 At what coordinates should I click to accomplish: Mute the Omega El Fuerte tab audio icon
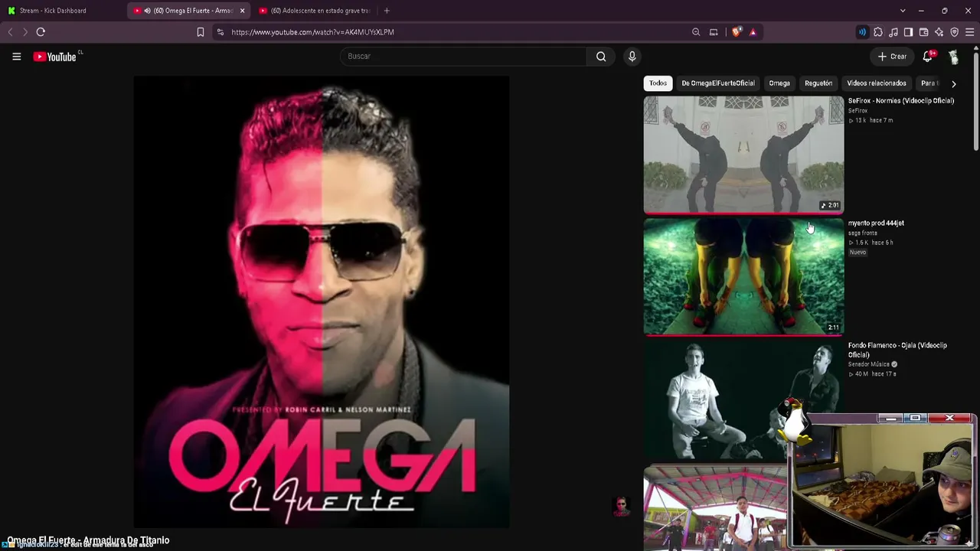(147, 11)
